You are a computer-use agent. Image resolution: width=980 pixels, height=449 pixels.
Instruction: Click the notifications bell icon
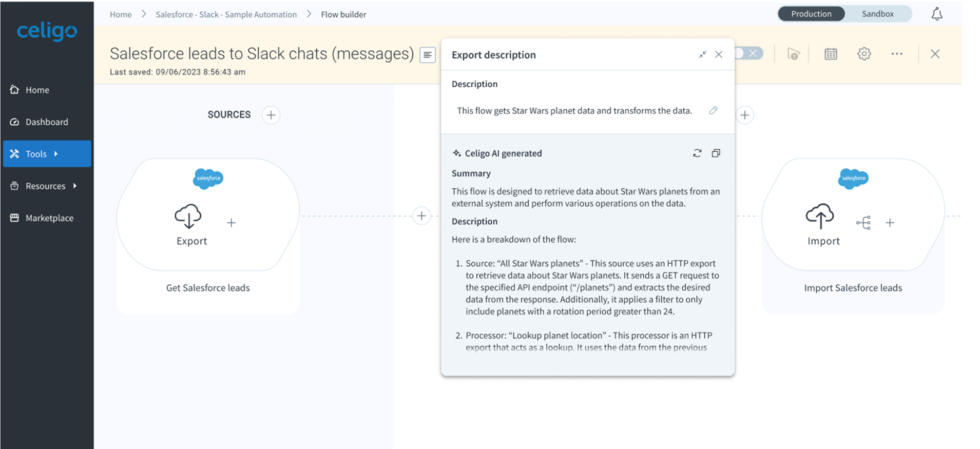coord(937,14)
